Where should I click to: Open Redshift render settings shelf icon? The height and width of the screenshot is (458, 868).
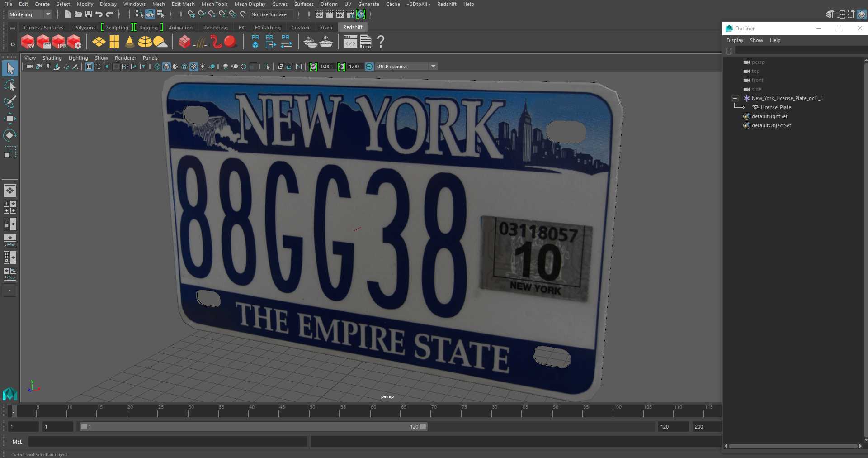click(x=74, y=42)
